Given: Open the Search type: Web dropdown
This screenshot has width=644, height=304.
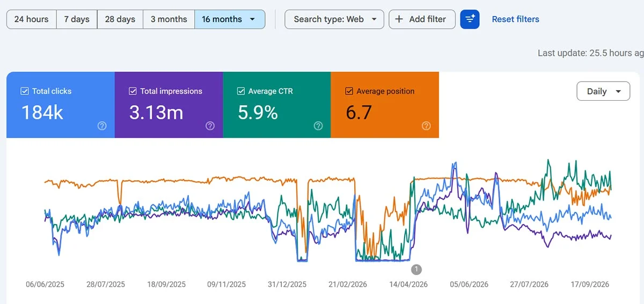Looking at the screenshot, I should 334,19.
